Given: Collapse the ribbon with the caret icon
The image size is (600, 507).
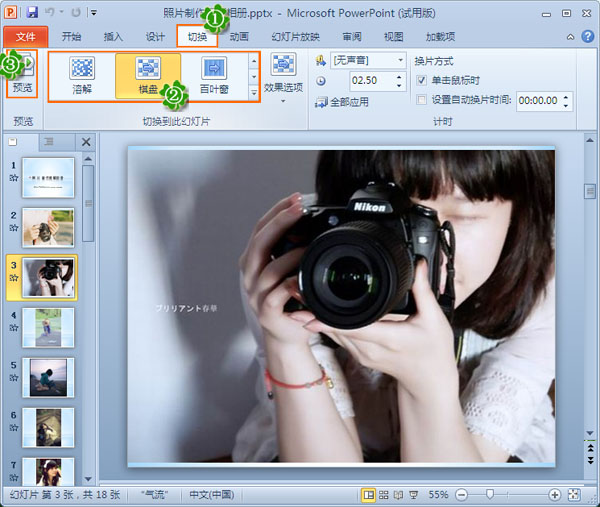Looking at the screenshot, I should pos(570,37).
